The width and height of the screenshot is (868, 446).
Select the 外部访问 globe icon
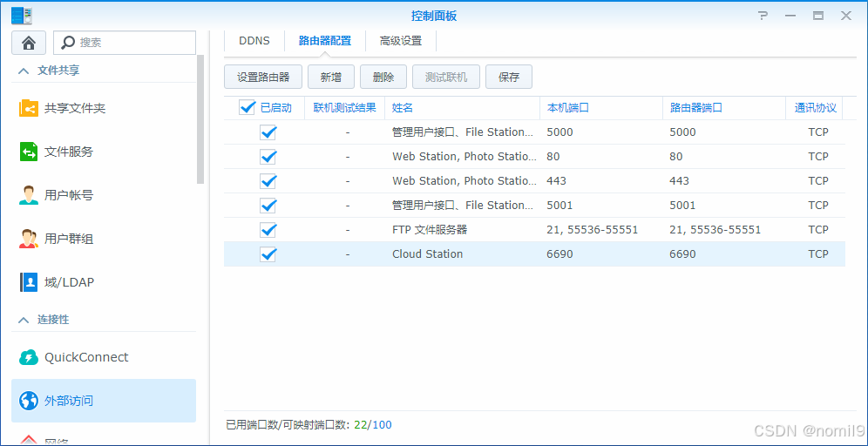pos(29,401)
